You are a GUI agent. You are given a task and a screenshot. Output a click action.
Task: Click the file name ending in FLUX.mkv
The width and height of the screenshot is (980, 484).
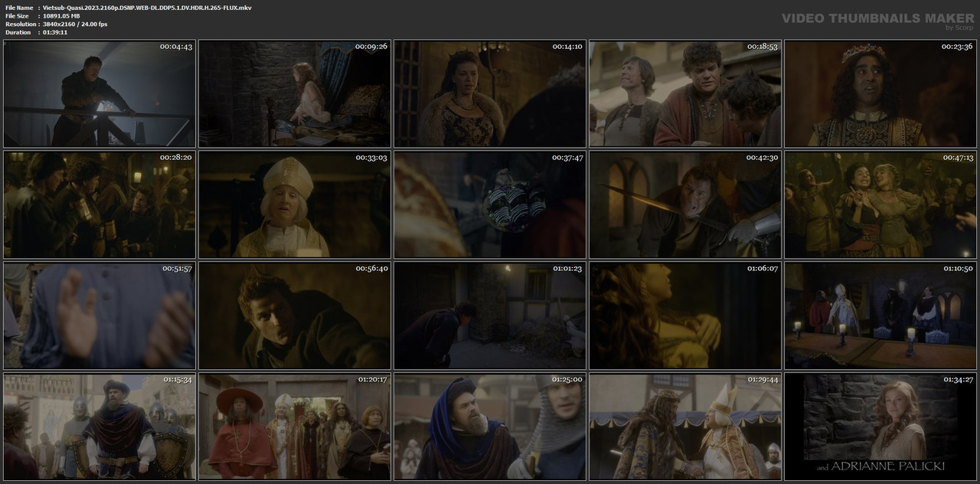[147, 8]
